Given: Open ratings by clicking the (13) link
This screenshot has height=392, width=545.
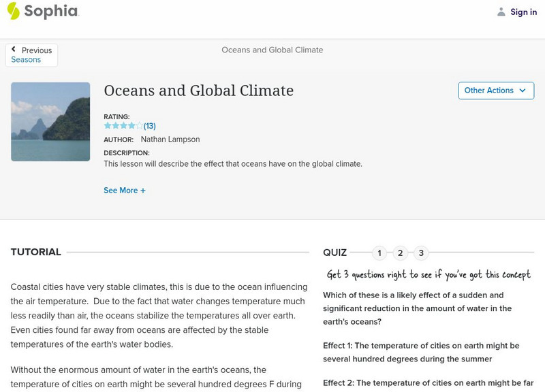Looking at the screenshot, I should pyautogui.click(x=149, y=125).
